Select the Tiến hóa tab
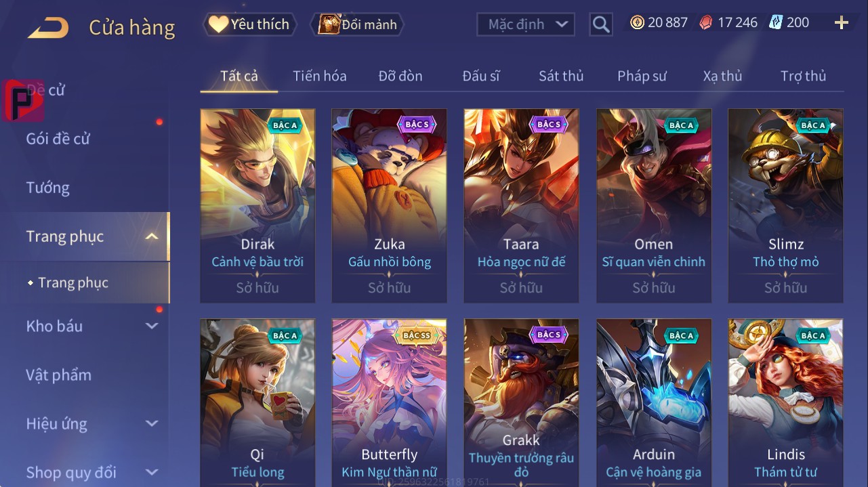This screenshot has height=487, width=868. point(320,76)
